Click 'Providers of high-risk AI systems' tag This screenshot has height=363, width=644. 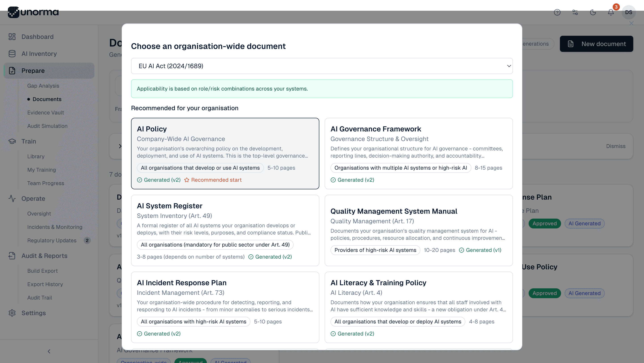[375, 250]
